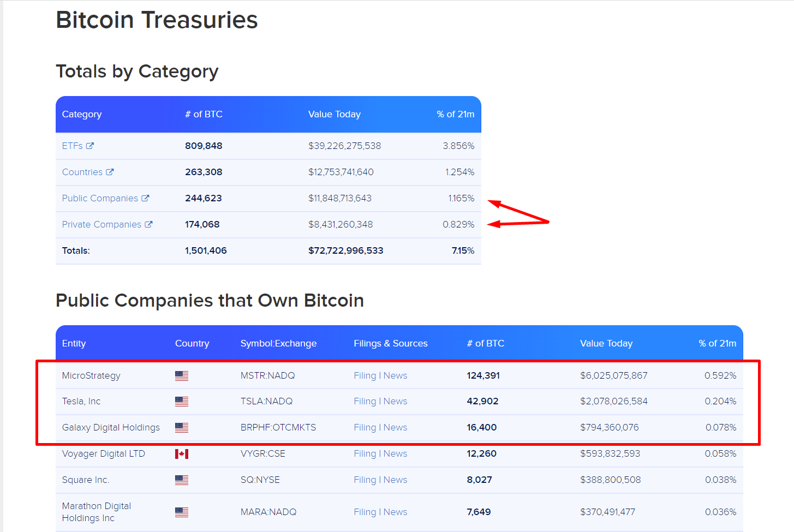Open MicroStrategy's Filing link
The width and height of the screenshot is (794, 532).
[365, 375]
